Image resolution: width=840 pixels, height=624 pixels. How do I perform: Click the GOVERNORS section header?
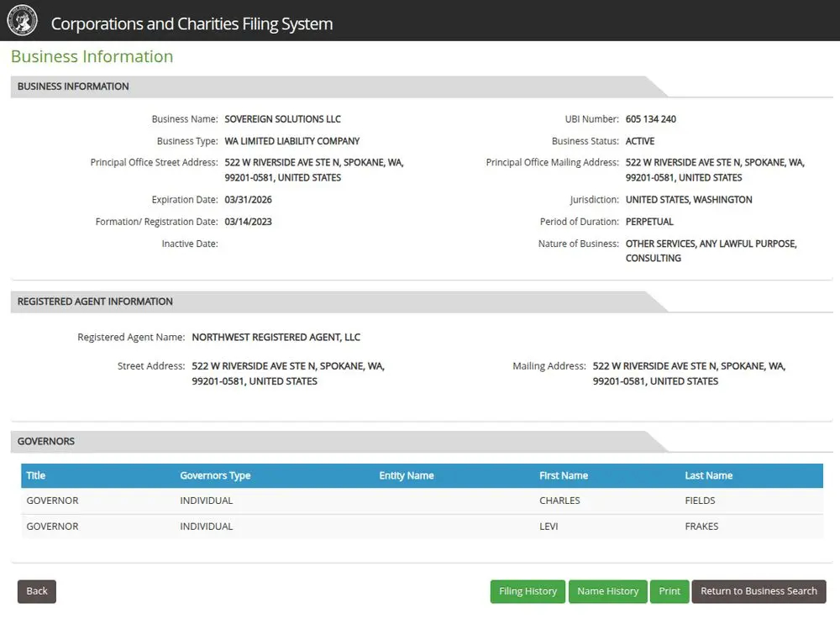[46, 442]
